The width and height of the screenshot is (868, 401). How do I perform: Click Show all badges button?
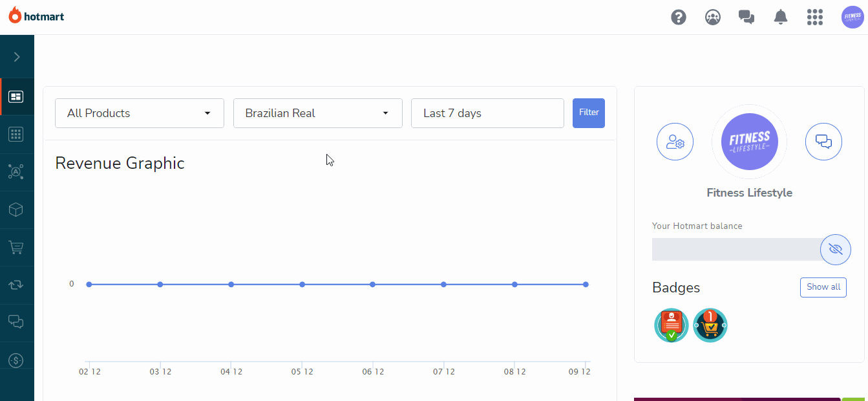point(823,287)
